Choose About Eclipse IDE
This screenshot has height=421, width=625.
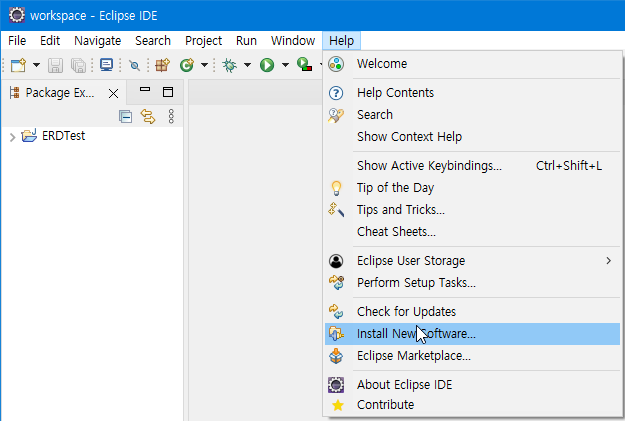[472, 385]
